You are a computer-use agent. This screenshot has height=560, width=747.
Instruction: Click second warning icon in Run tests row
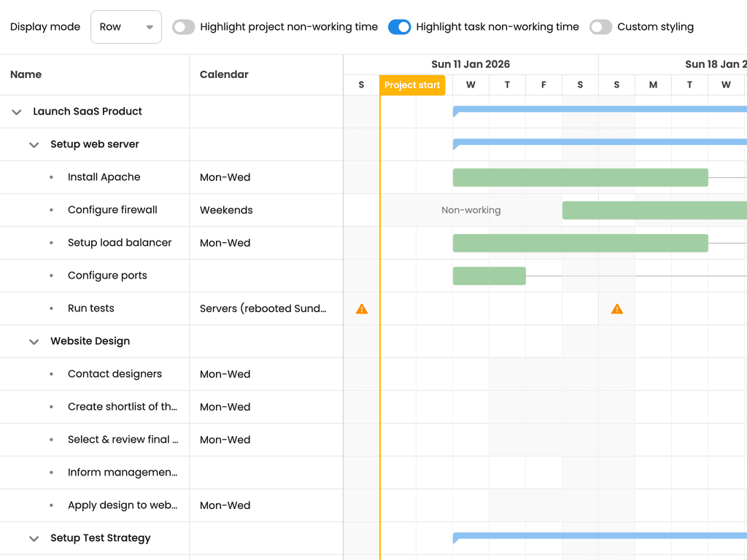617,309
